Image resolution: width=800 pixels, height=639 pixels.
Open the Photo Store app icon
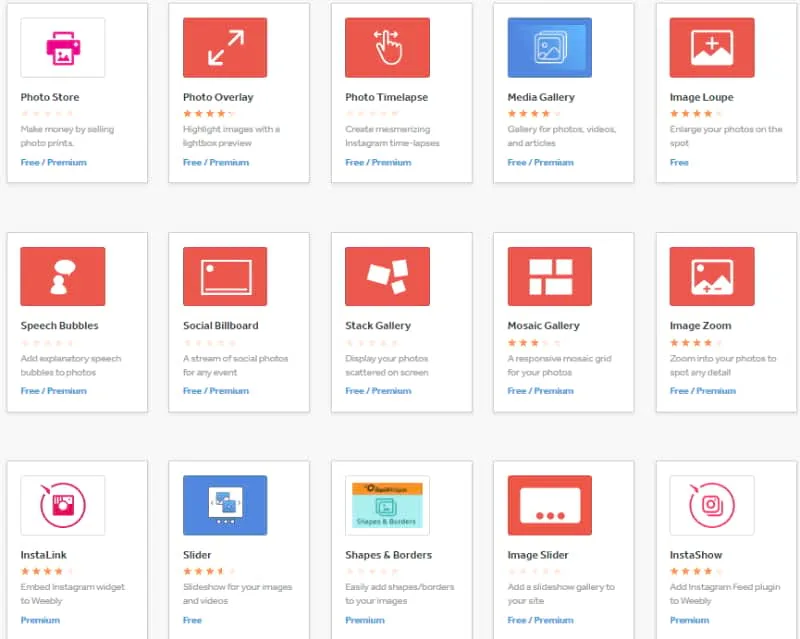[x=63, y=47]
